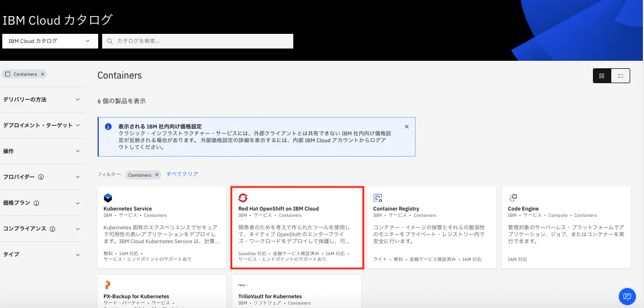The width and height of the screenshot is (644, 308).
Task: Click the IBM Cloud カタログ page title
Action: 57,20
